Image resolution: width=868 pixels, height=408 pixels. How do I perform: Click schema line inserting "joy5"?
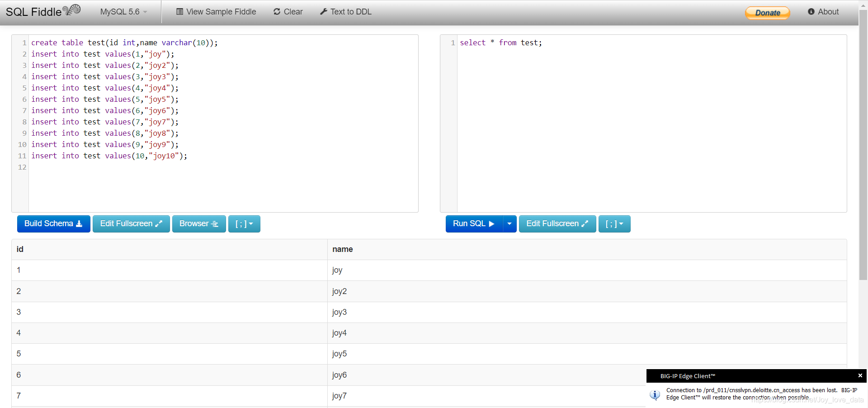pyautogui.click(x=105, y=99)
